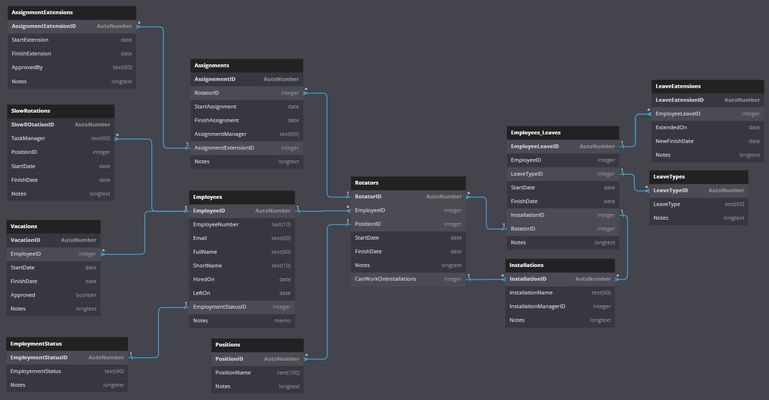Screen dimensions: 769x400
Task: Select the Employees_Leaves table header
Action: coord(563,133)
